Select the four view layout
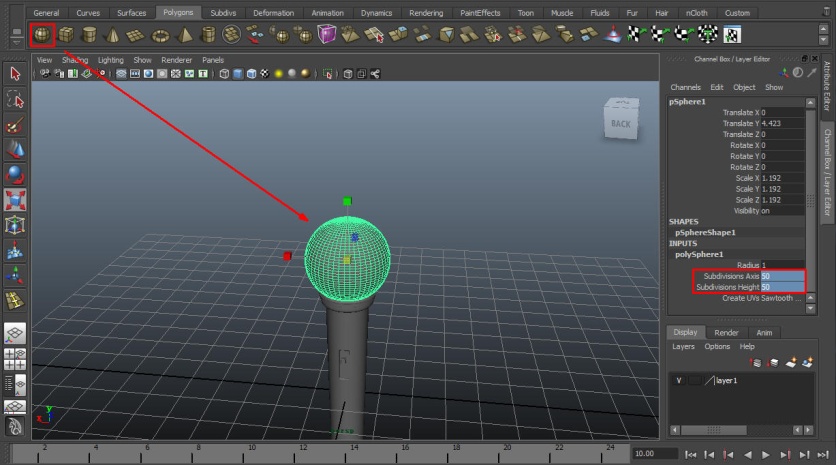The height and width of the screenshot is (465, 836). point(15,359)
